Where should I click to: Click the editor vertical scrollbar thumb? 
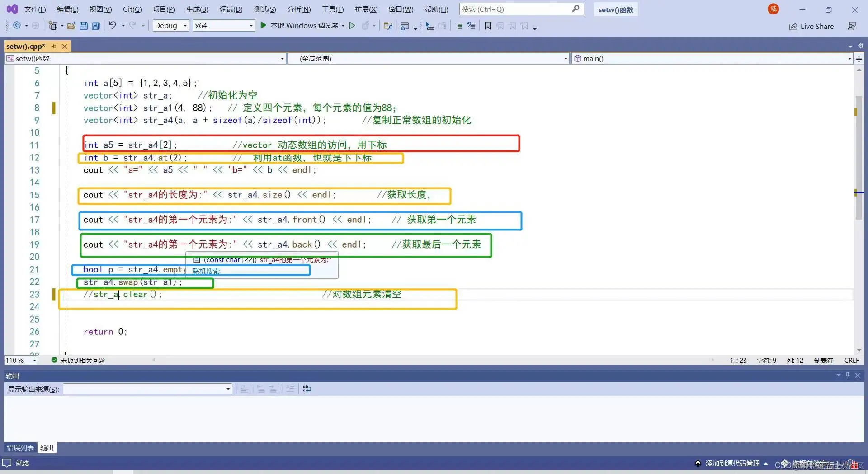[x=859, y=158]
